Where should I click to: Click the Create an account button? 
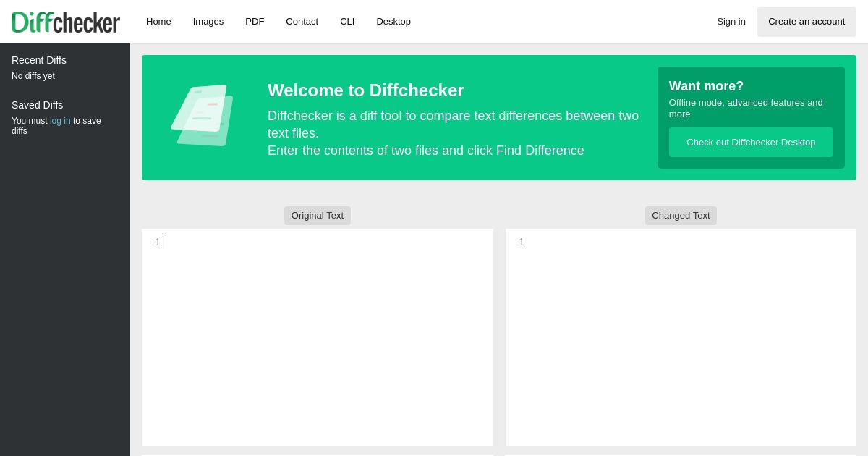point(807,22)
